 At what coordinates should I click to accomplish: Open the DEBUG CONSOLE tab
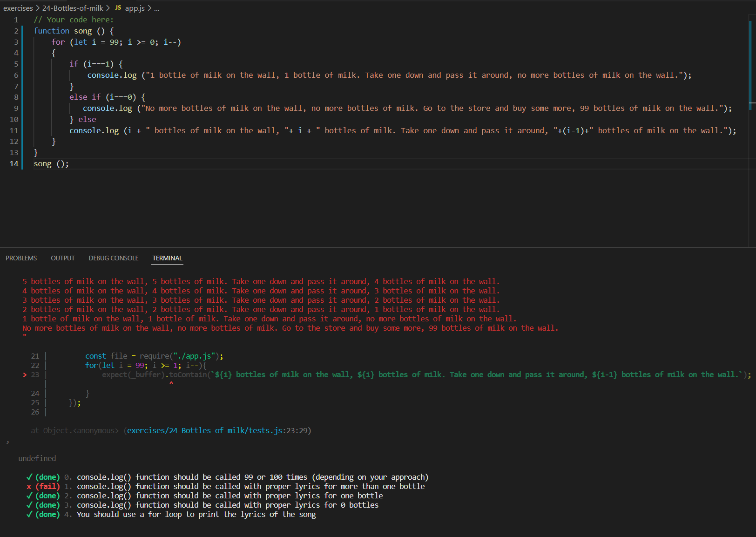click(113, 258)
